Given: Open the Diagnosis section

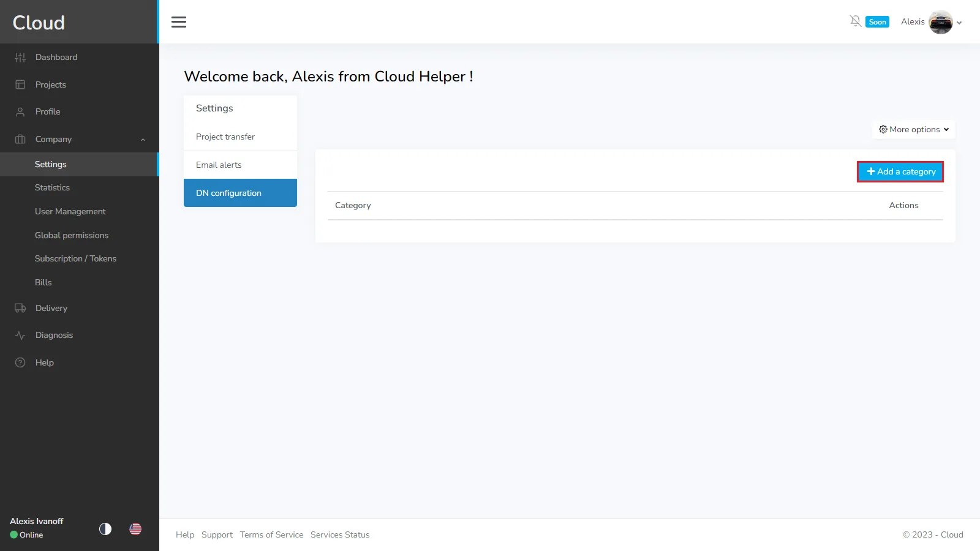Looking at the screenshot, I should point(54,335).
